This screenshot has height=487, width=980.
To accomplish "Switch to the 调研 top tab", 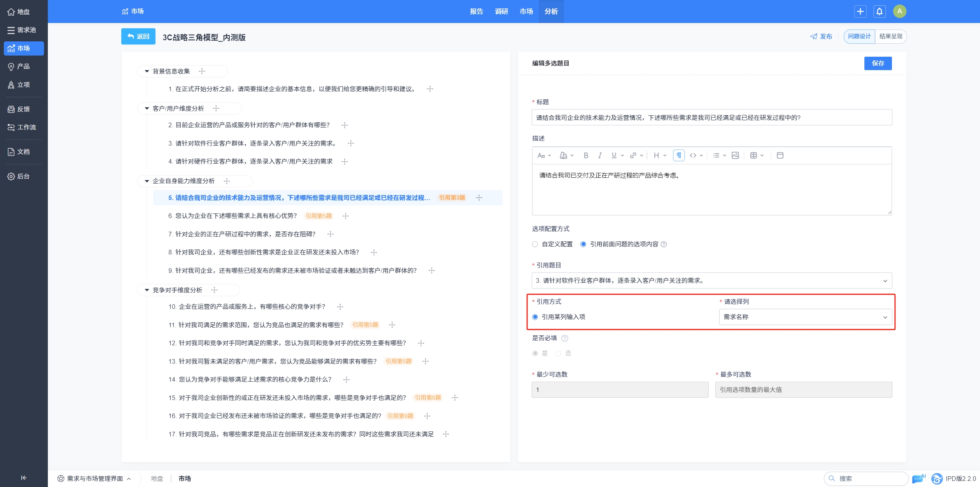I will pos(501,11).
